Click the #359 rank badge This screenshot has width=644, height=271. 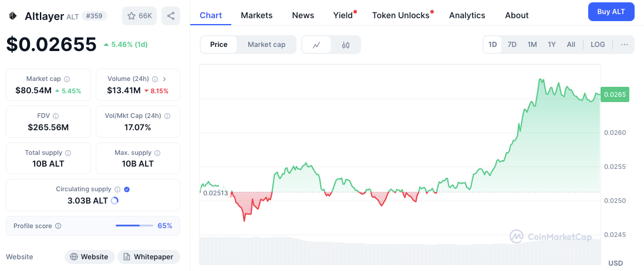[x=95, y=16]
